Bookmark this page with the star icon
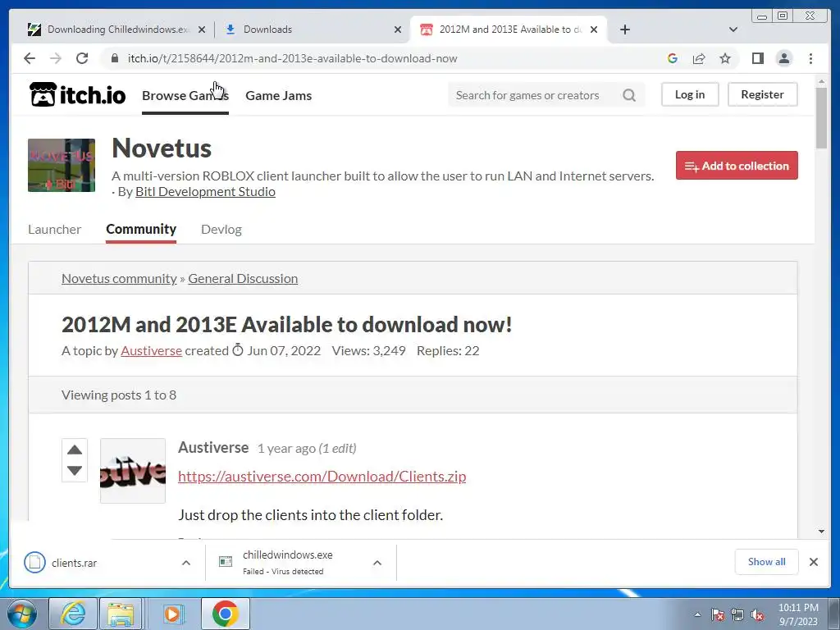Viewport: 840px width, 630px height. click(x=725, y=58)
